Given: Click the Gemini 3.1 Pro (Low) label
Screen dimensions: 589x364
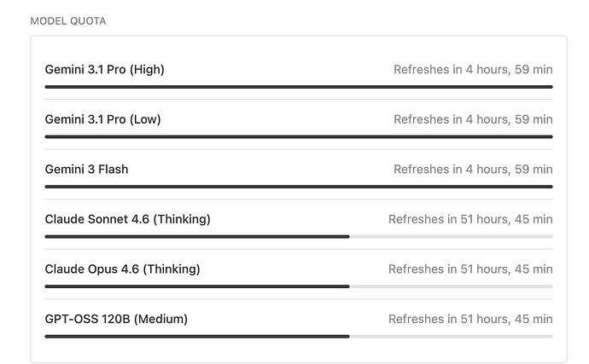Looking at the screenshot, I should coord(103,119).
